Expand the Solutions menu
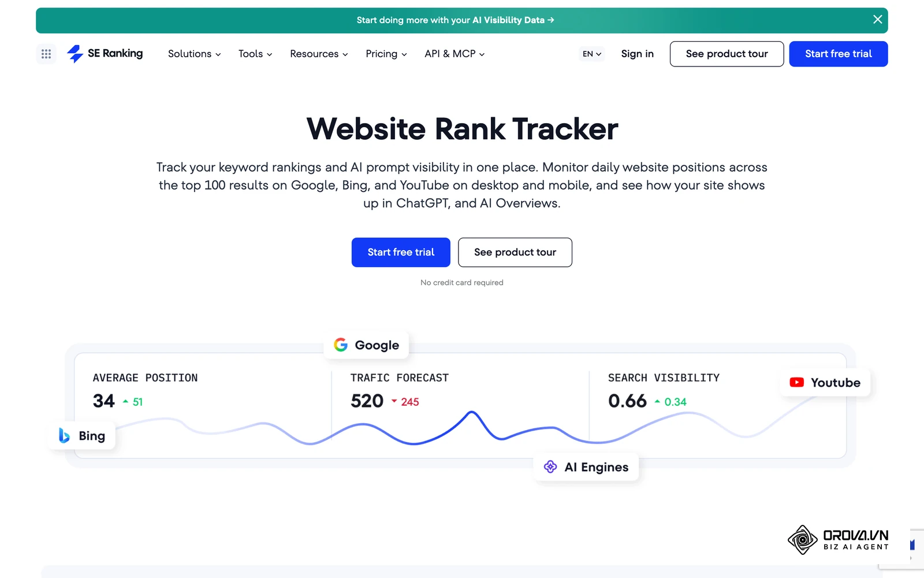Screen dimensions: 924x578 click(194, 54)
